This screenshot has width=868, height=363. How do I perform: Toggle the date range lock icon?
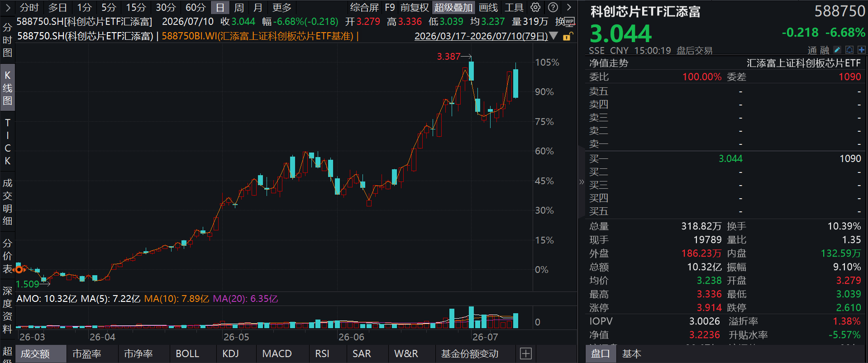point(568,36)
